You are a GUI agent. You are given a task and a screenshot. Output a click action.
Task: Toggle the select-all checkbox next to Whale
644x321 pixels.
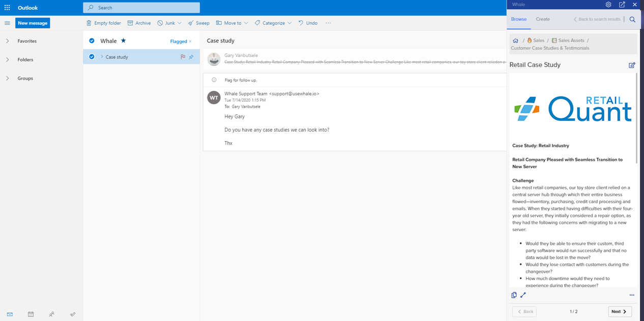pyautogui.click(x=92, y=41)
